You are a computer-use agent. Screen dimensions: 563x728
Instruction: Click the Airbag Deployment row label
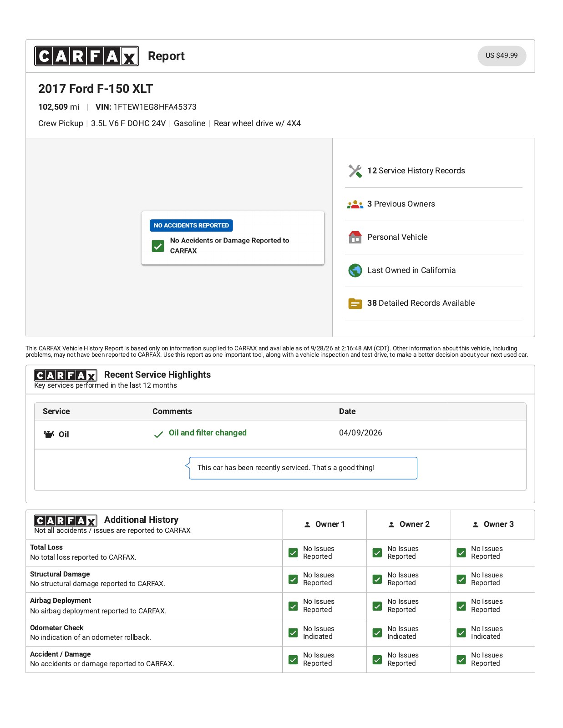(x=61, y=601)
